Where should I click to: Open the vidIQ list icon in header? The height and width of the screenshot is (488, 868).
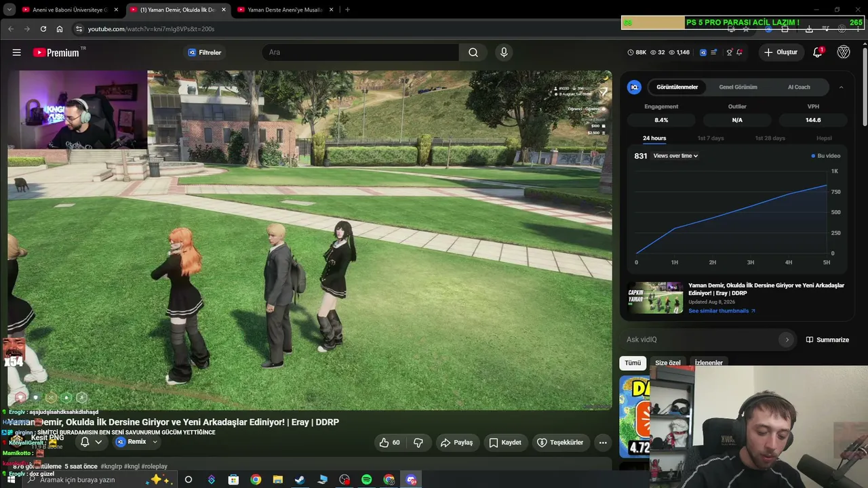(x=713, y=52)
